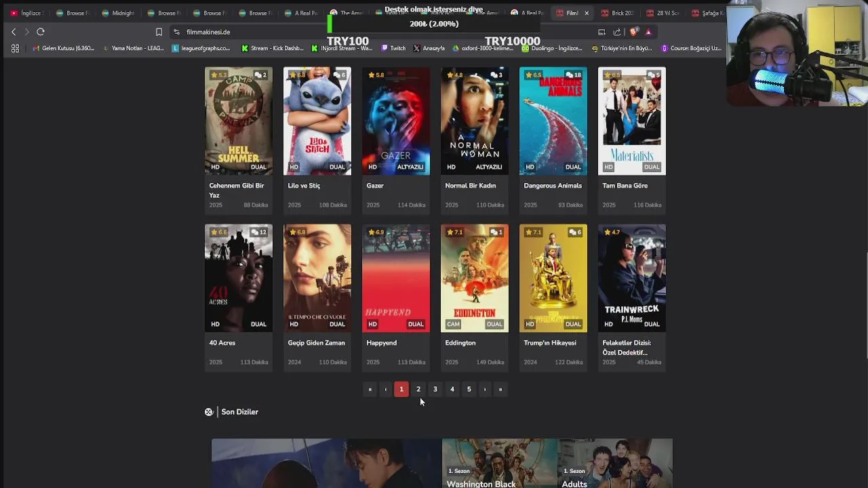The height and width of the screenshot is (488, 868).
Task: Open the Happyend movie poster
Action: (x=396, y=279)
